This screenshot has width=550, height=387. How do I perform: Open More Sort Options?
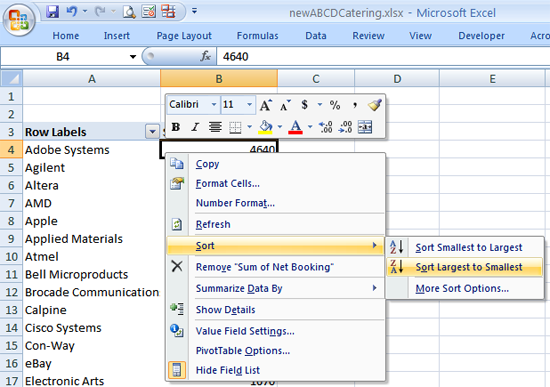pos(465,288)
